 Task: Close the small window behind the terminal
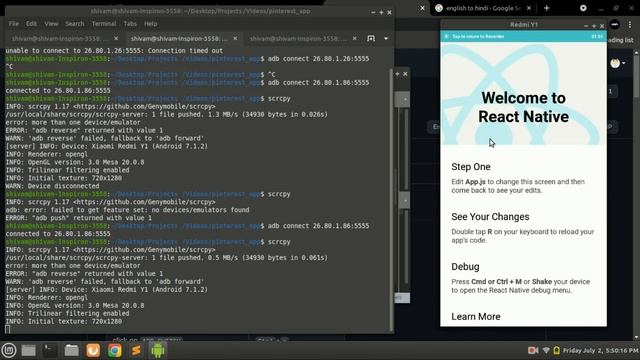click(x=405, y=74)
